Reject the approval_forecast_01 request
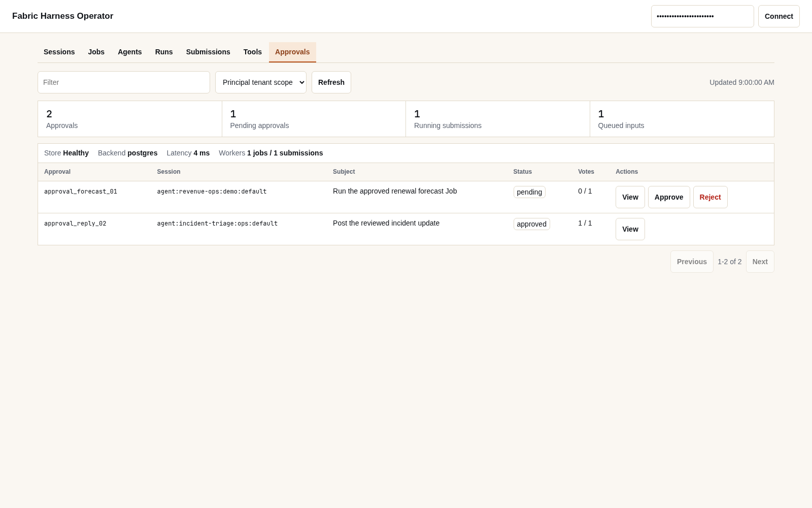 pyautogui.click(x=710, y=197)
